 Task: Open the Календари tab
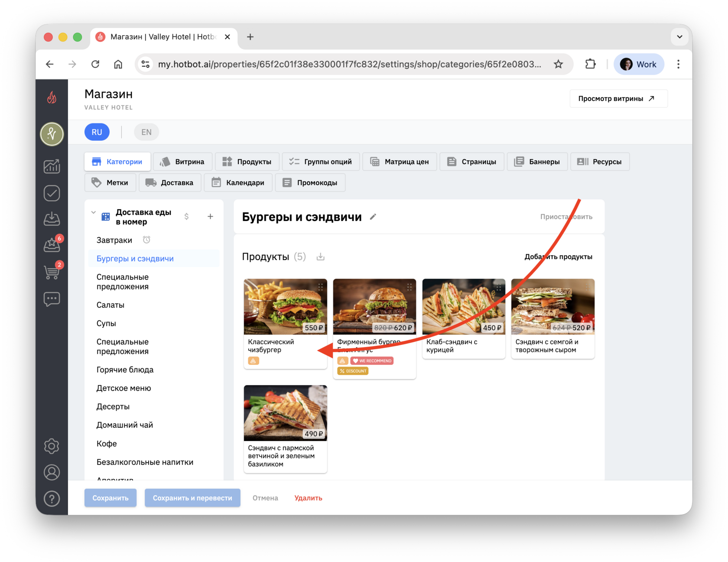point(238,182)
